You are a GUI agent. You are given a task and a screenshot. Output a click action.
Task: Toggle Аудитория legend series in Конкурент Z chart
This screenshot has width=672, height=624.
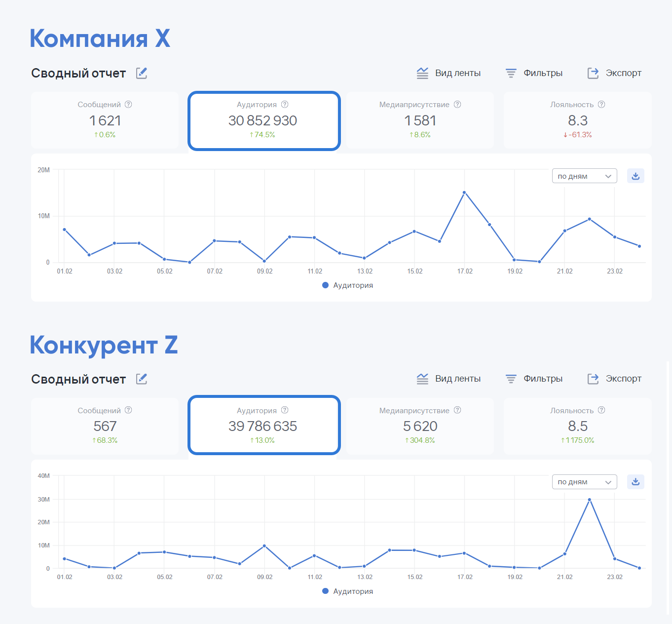[x=347, y=591]
